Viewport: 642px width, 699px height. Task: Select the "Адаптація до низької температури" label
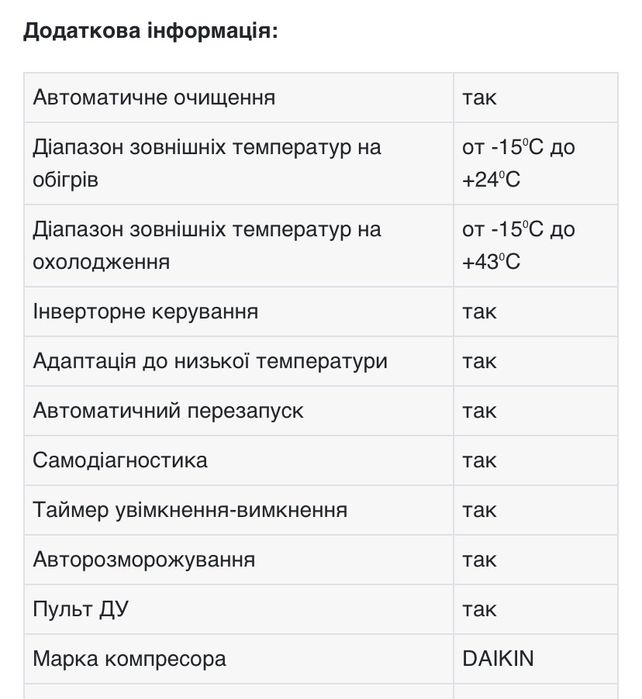[x=210, y=361]
